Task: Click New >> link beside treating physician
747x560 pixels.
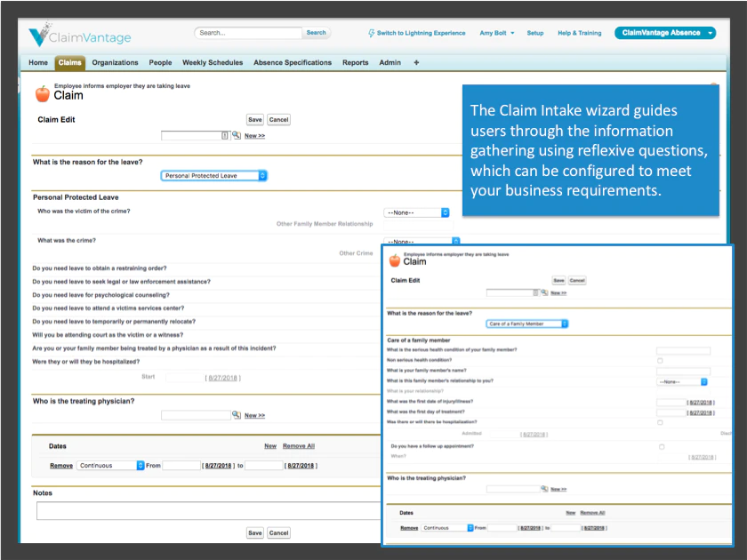Action: [x=255, y=415]
